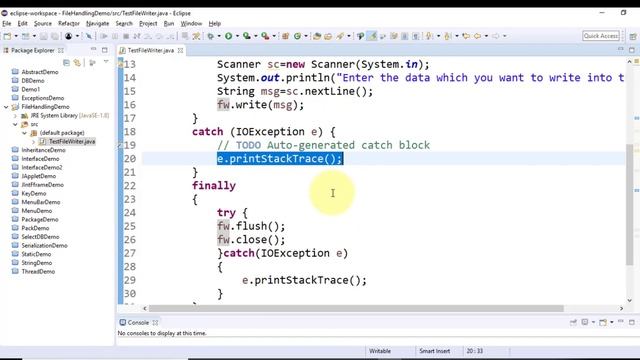Click the Writable status bar entry

pos(380,351)
